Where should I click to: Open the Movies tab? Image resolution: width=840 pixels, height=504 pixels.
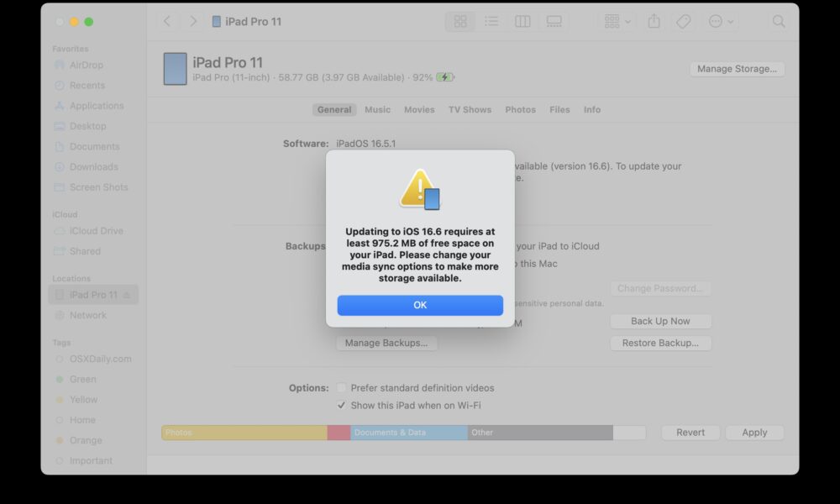pyautogui.click(x=419, y=110)
